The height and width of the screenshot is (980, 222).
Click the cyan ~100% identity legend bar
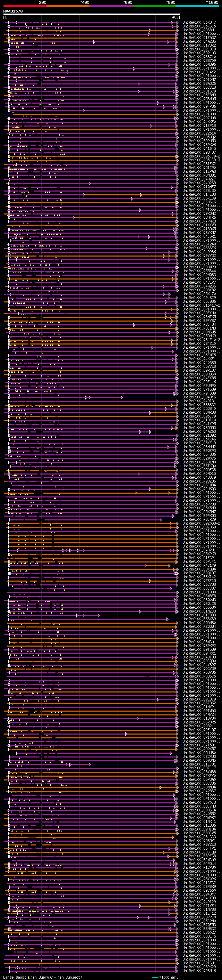point(197,6)
